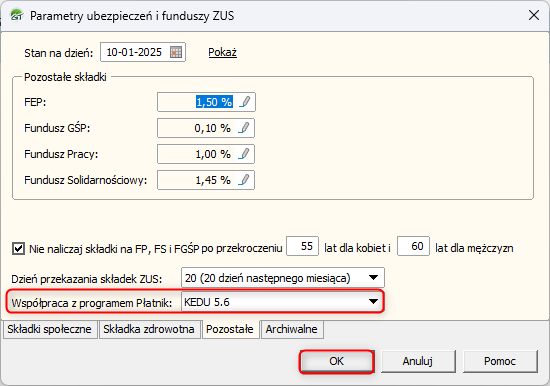
Task: Click the pencil icon for Fundusz Pracy
Action: point(244,154)
